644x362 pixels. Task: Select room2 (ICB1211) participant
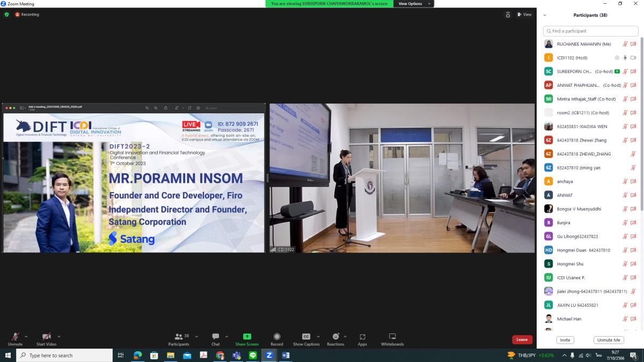pos(590,113)
